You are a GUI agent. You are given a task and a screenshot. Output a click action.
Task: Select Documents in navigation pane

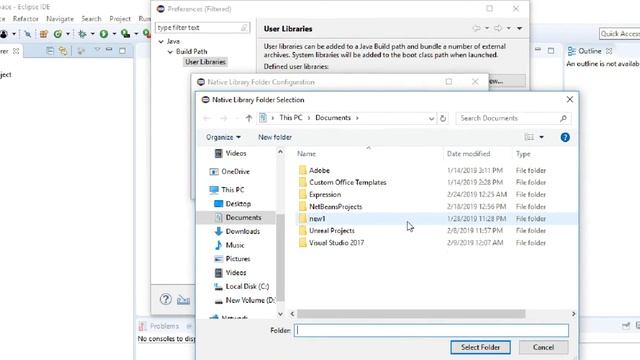coord(238,218)
